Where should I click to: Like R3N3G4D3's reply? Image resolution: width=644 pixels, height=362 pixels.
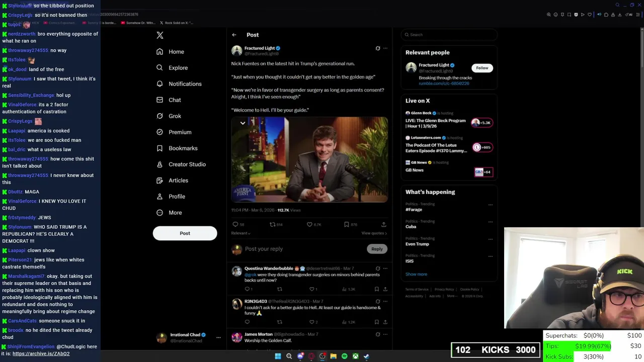[x=311, y=322]
